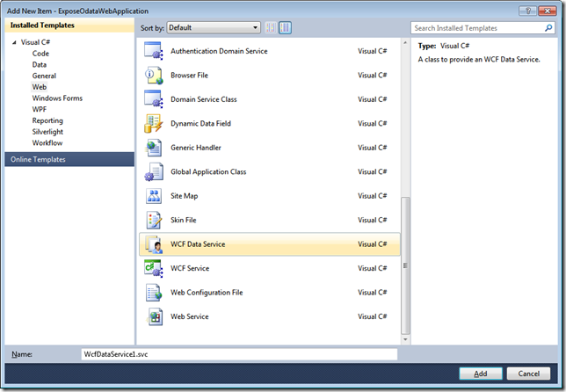Choose the Domain Service Class icon
This screenshot has width=566, height=392.
point(154,99)
